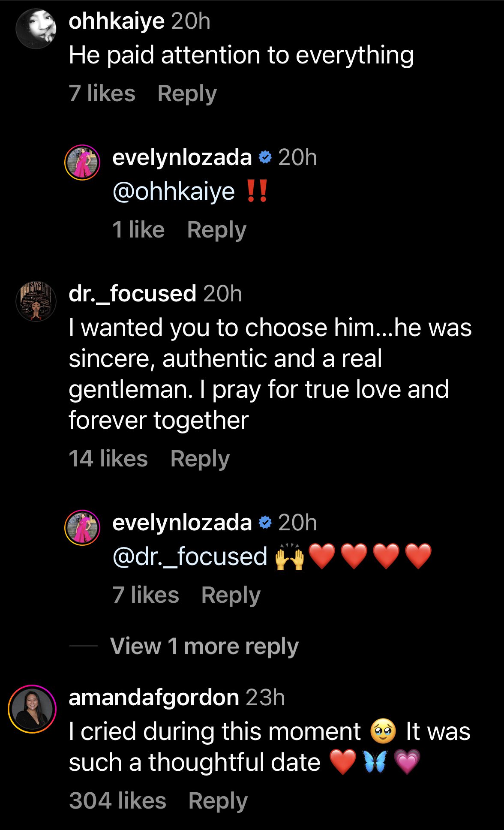Image resolution: width=504 pixels, height=830 pixels.
Task: Open the dr._focused username link
Action: 132,294
